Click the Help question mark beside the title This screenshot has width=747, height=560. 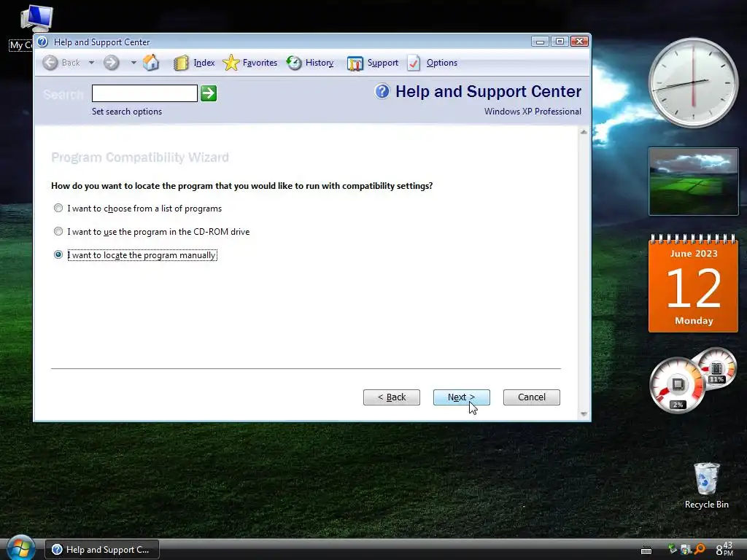[x=382, y=91]
